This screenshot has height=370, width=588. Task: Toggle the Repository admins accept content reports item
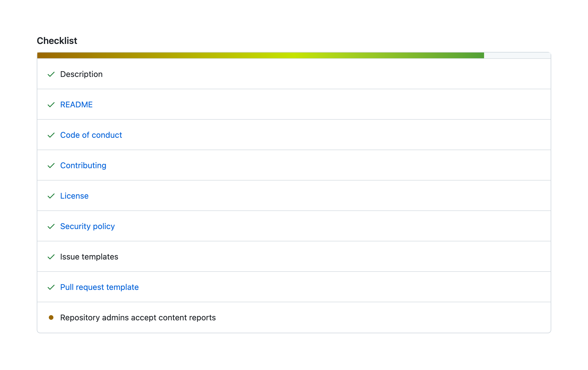[x=138, y=317]
